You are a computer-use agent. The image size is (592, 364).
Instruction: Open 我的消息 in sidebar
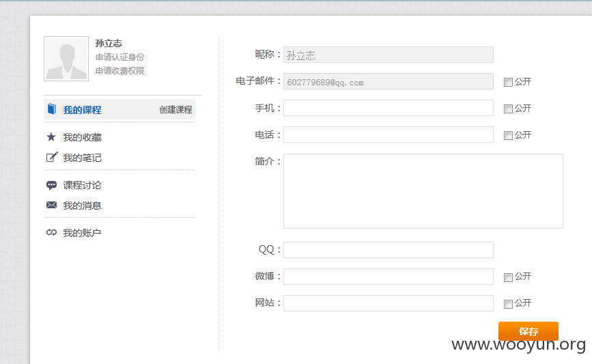click(x=82, y=206)
